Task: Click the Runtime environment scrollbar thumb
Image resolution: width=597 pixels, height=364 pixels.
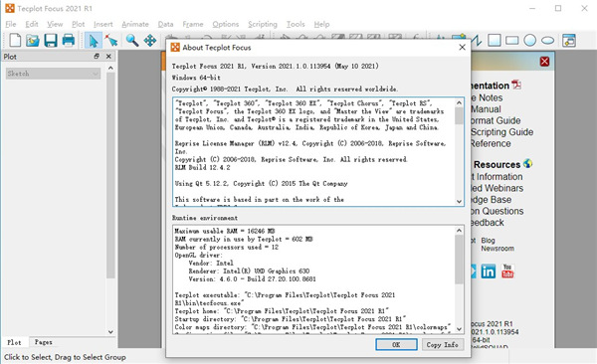Action: [x=459, y=260]
